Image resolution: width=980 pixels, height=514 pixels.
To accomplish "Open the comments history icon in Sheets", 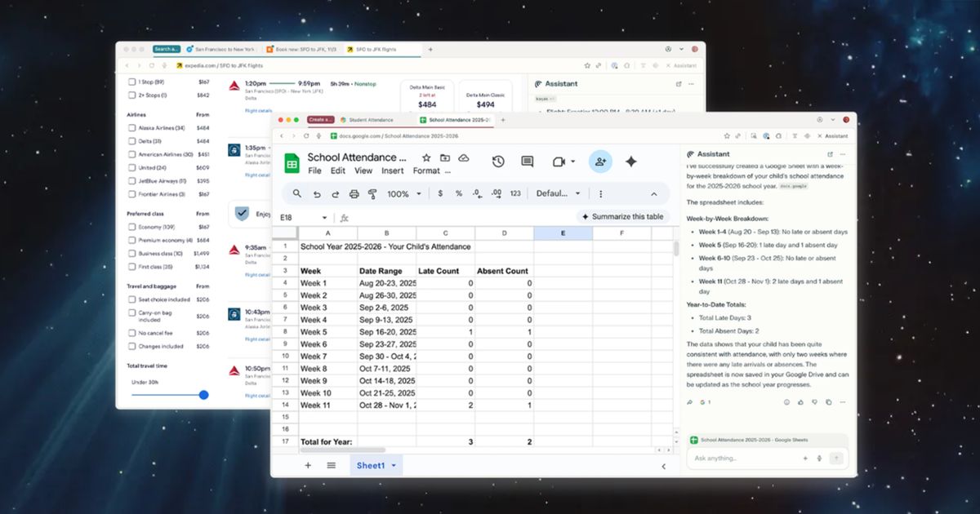I will point(528,162).
